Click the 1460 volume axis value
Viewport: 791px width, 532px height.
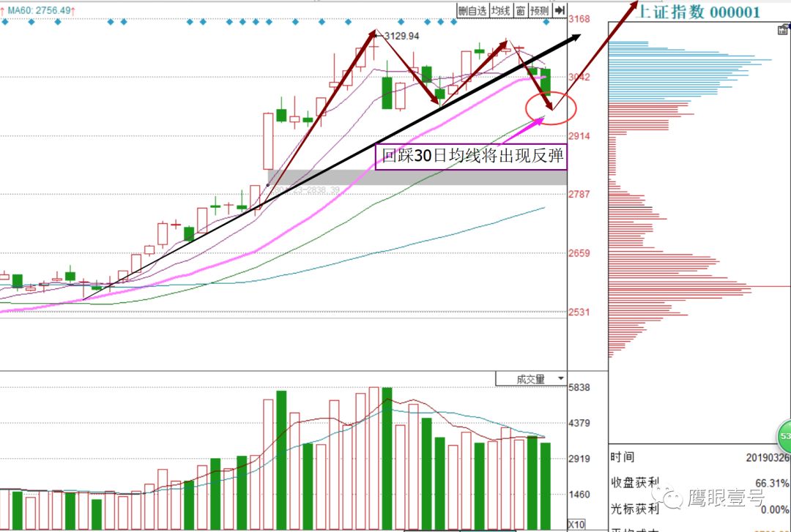tap(579, 495)
